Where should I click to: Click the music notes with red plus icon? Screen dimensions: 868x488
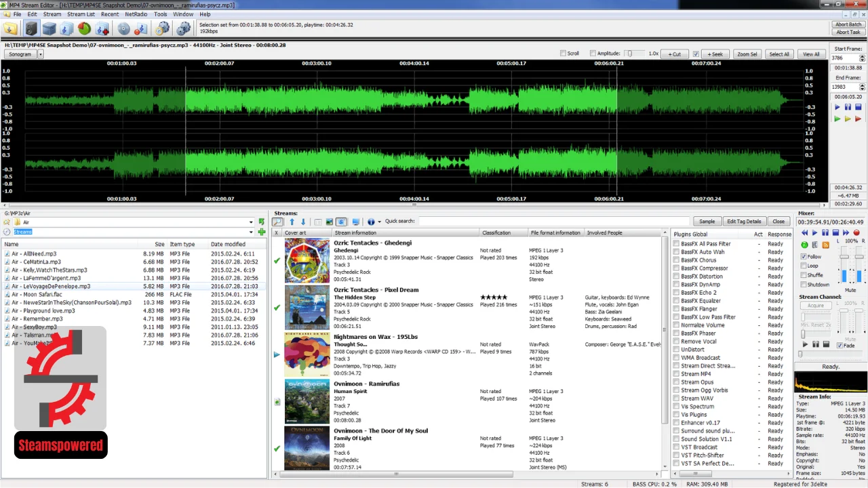pos(102,28)
